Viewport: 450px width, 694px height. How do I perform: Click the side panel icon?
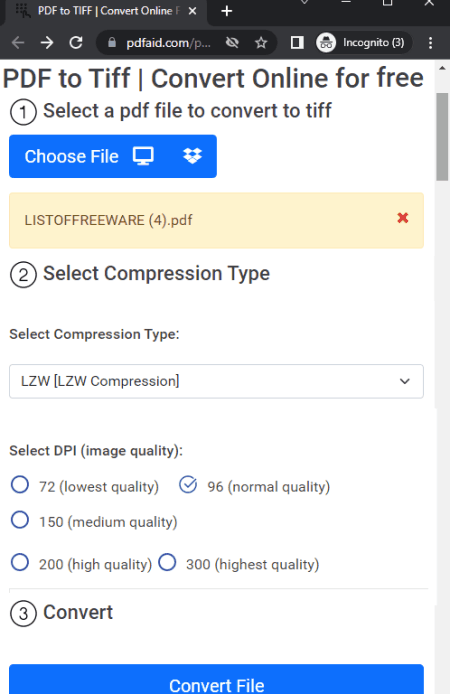click(297, 43)
